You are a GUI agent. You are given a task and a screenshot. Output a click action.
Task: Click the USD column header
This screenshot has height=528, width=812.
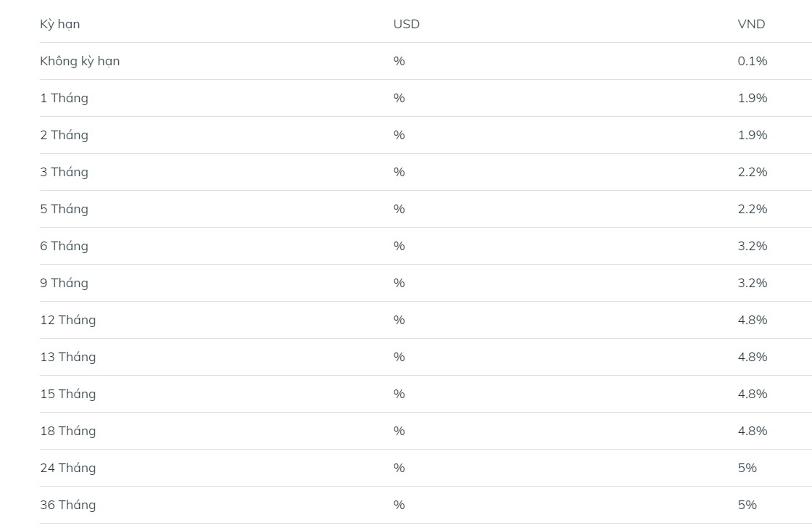click(x=407, y=25)
